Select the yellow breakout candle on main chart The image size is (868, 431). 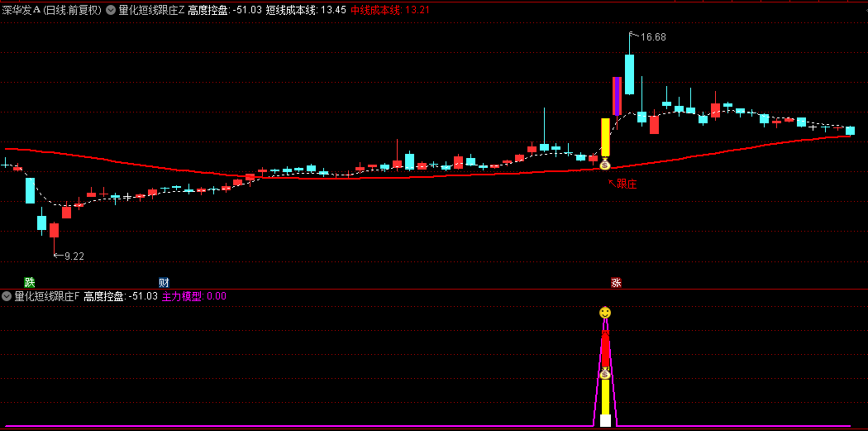pos(605,137)
